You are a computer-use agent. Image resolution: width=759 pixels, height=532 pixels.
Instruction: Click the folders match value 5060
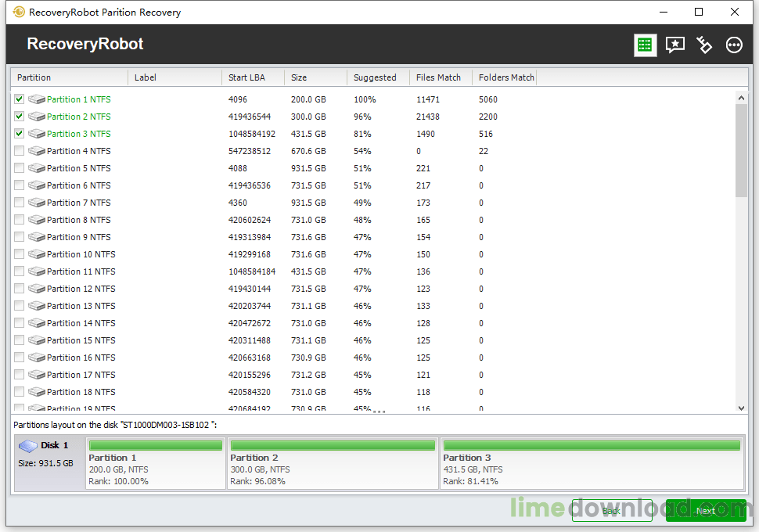[x=488, y=99]
